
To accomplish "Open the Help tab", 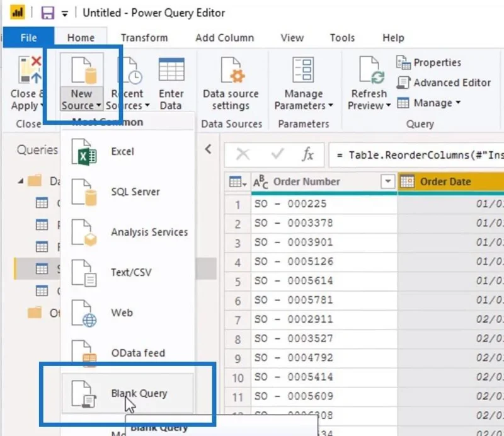I will 393,38.
